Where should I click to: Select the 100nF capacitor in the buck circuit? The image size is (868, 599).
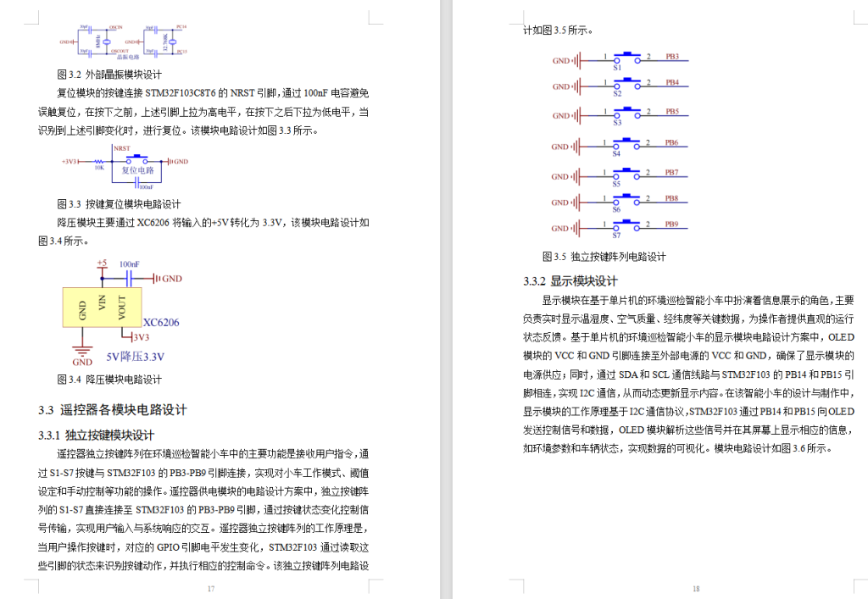(129, 278)
